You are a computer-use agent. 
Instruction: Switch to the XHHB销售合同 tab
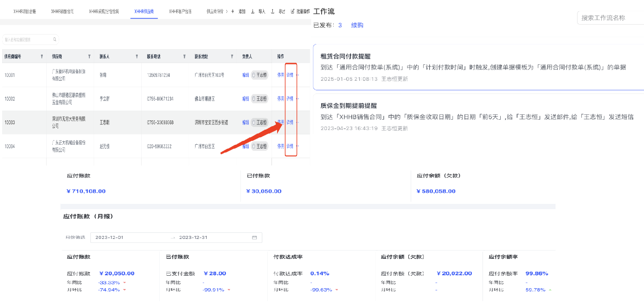(x=62, y=11)
